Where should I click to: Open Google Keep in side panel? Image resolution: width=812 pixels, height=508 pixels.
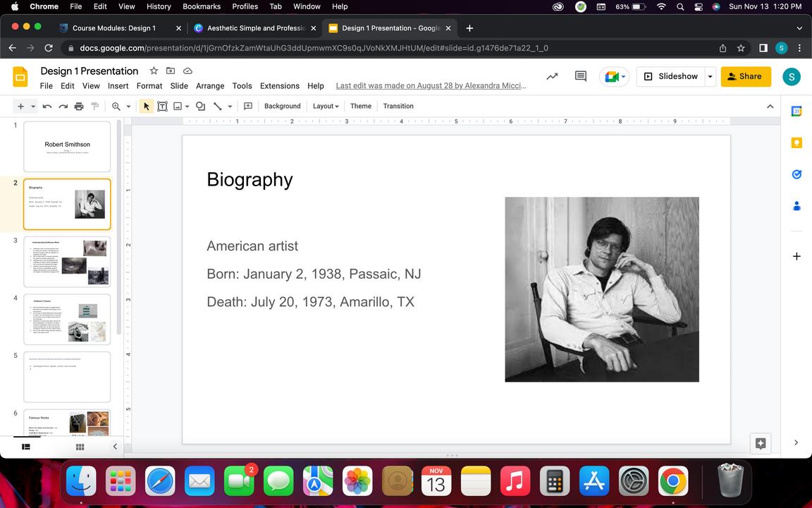[x=796, y=143]
